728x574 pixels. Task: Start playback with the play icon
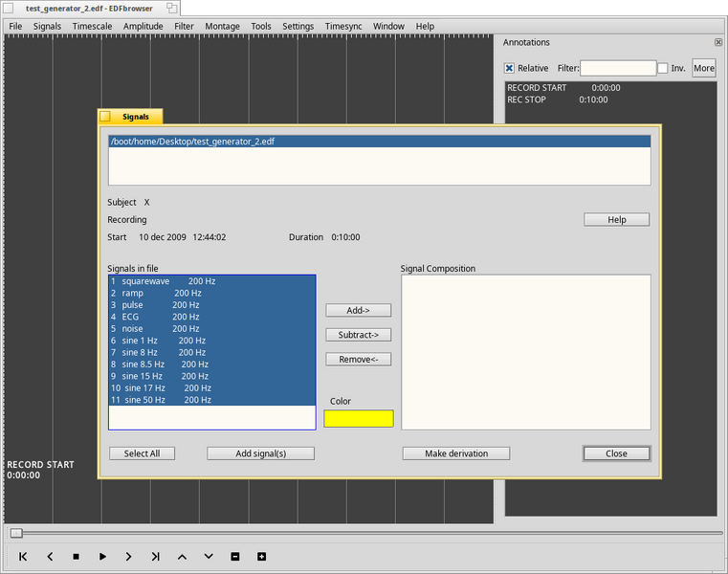pyautogui.click(x=102, y=557)
